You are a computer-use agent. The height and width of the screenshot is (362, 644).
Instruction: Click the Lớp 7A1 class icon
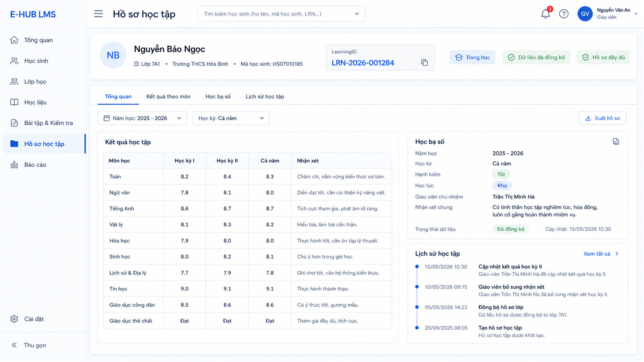[136, 64]
